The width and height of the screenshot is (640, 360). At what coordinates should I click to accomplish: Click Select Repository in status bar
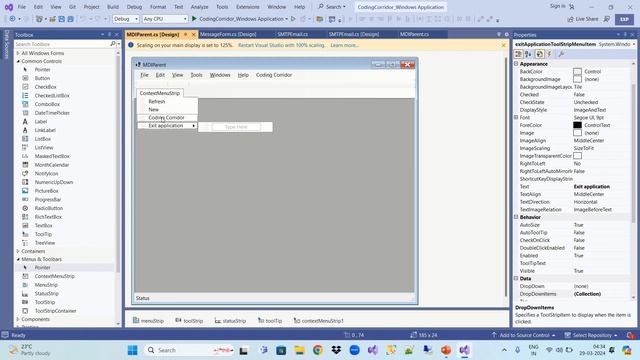tap(591, 336)
